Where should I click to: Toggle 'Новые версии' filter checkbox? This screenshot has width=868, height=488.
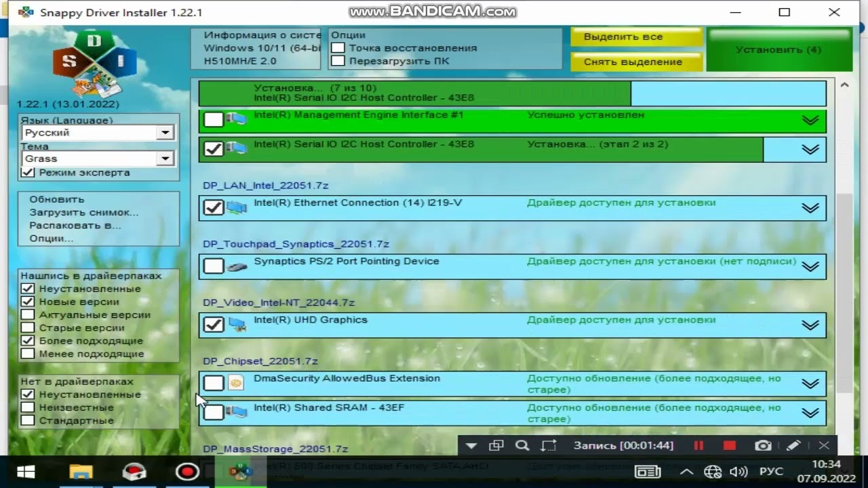coord(28,302)
